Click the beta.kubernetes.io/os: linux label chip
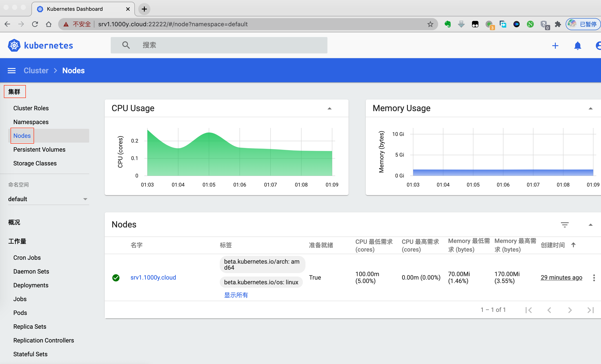 (261, 282)
